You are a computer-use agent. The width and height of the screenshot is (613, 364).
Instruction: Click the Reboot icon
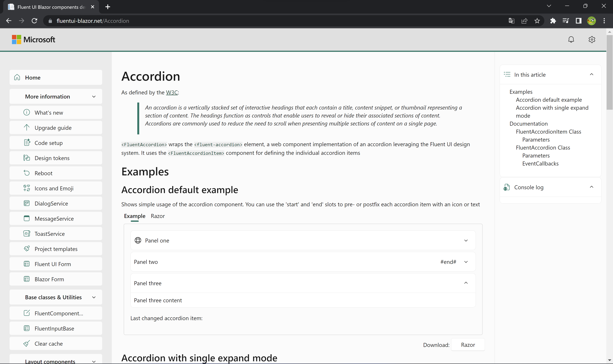(26, 173)
